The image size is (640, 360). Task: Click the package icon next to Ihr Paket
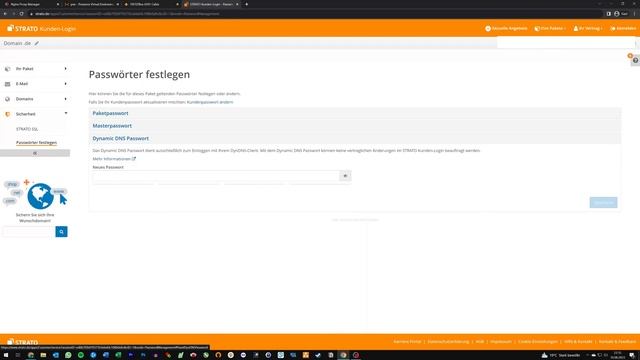click(7, 69)
